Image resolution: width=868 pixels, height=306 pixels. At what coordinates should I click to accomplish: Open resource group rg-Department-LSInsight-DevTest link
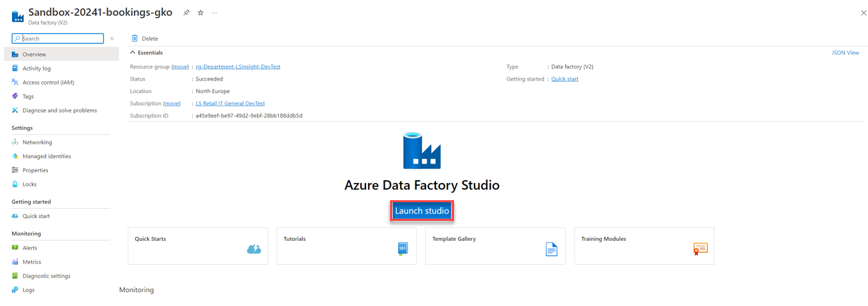[238, 67]
